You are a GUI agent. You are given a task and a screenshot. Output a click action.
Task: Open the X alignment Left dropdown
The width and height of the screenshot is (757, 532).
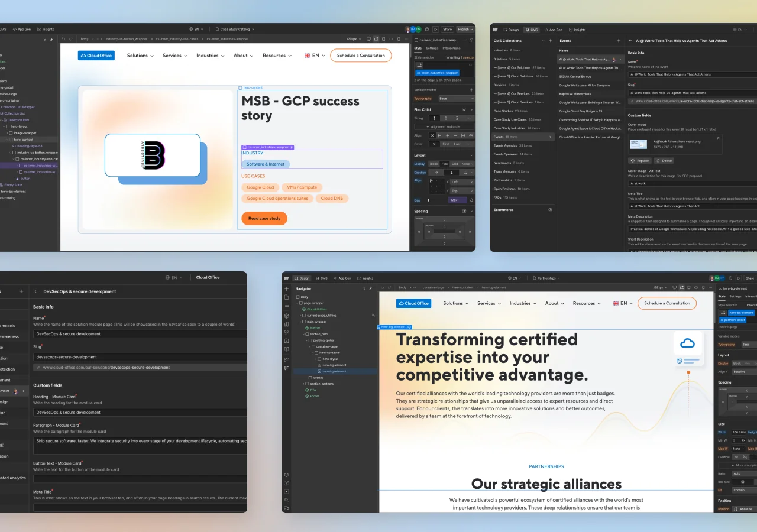pyautogui.click(x=462, y=182)
